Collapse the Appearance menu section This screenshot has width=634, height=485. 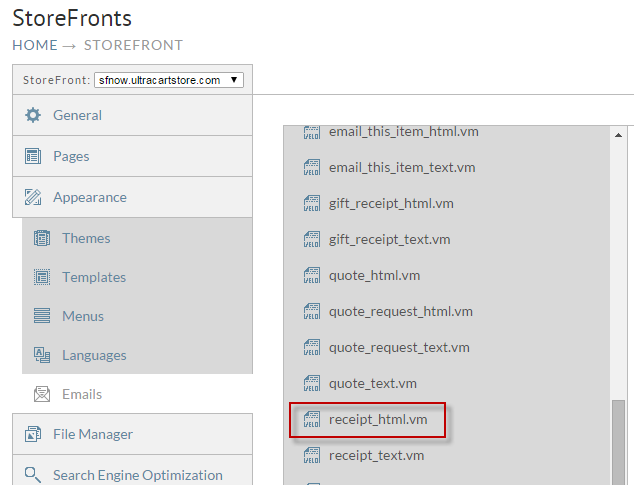[x=133, y=197]
